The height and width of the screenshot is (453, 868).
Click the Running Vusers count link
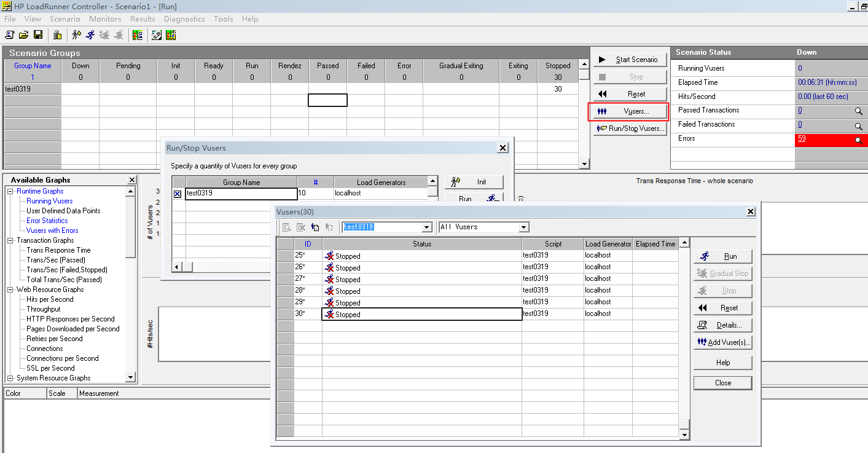tap(800, 68)
